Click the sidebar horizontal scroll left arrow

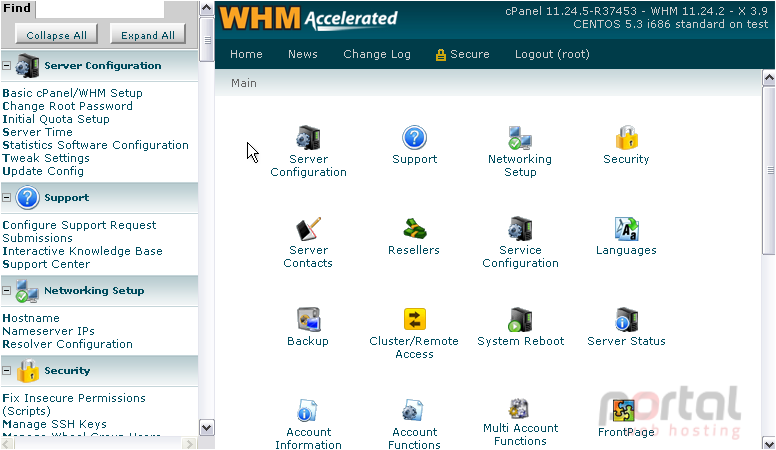[7, 444]
